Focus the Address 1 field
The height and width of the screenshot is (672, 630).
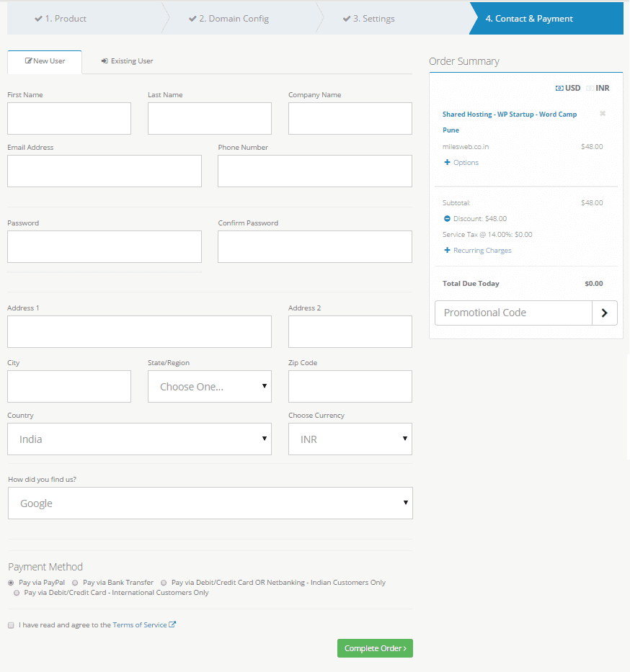click(x=139, y=332)
